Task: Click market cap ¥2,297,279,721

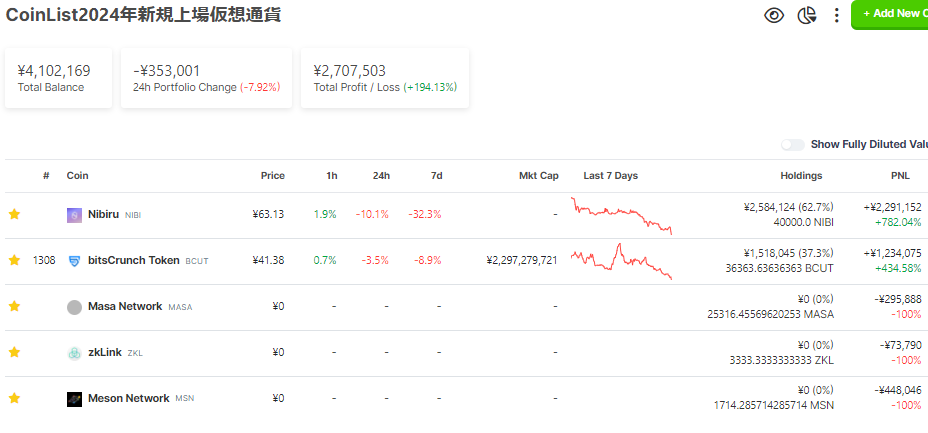Action: point(521,260)
